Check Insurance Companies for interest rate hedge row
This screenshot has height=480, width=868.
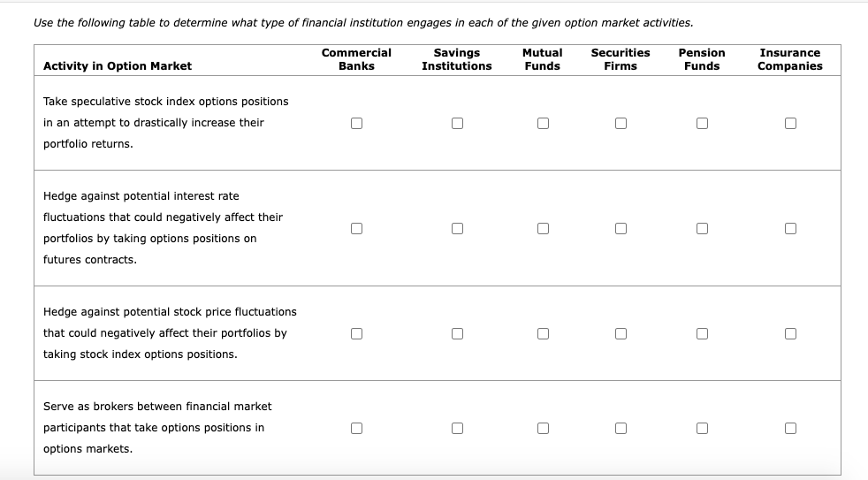[790, 228]
